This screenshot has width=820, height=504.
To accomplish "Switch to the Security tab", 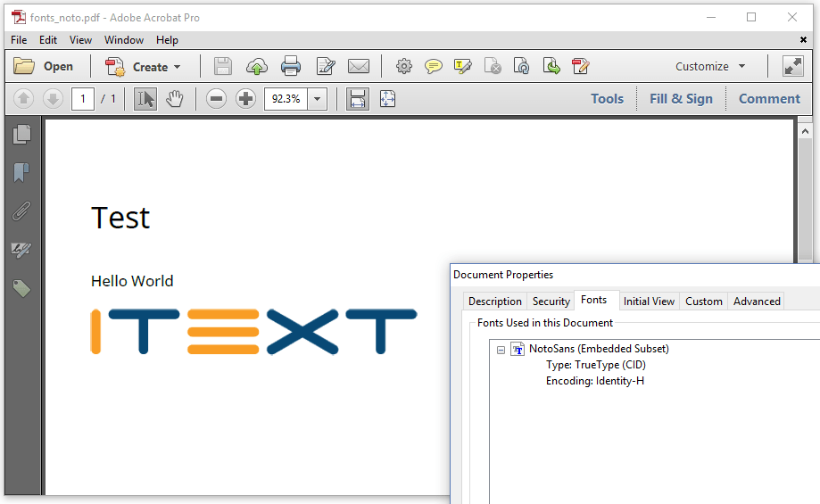I will point(551,302).
